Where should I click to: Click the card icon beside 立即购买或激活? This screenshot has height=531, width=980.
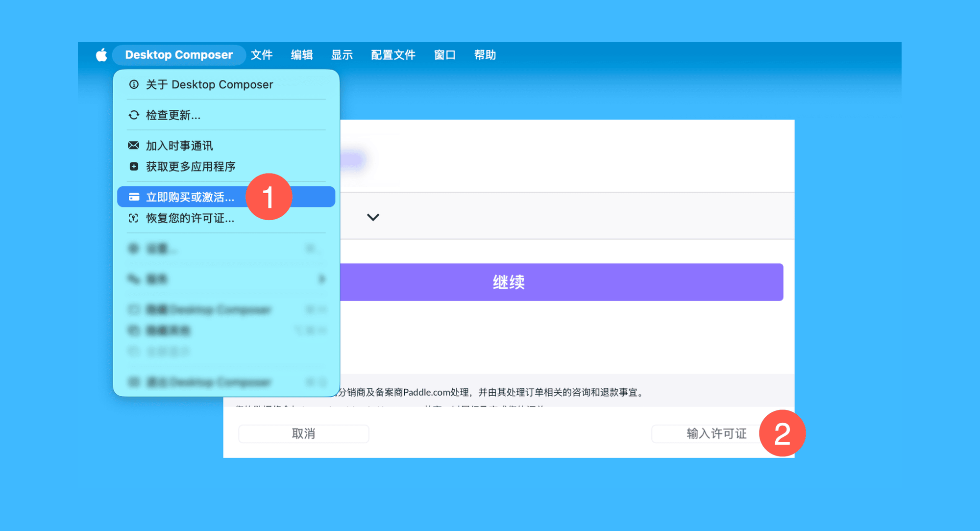click(134, 197)
